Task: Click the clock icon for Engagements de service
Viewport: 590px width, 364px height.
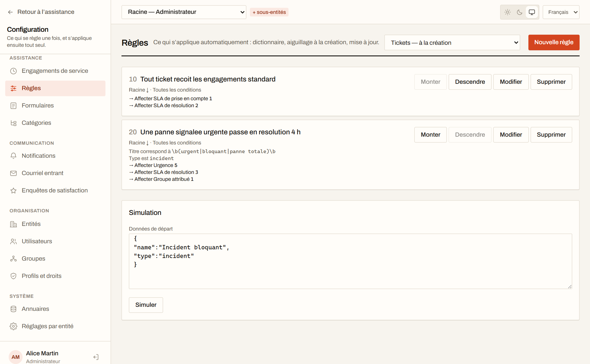Action: point(13,71)
